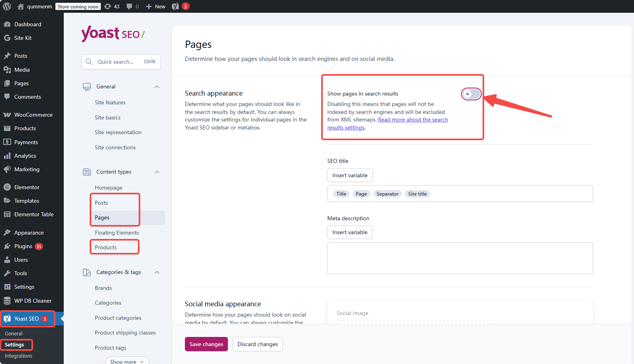The height and width of the screenshot is (364, 634).
Task: Click the plus New icon in admin bar
Action: [x=149, y=6]
